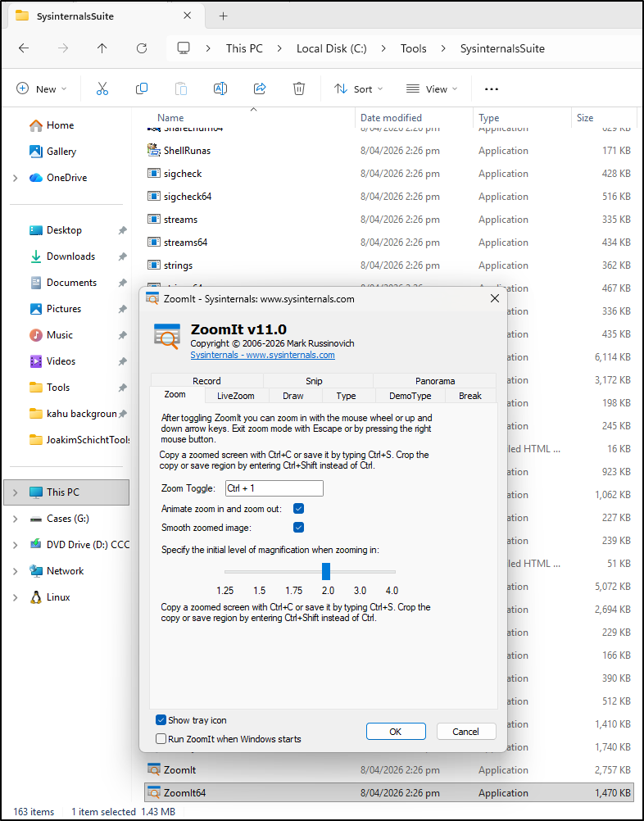Open the pinned Desktop folder
The image size is (644, 821).
coord(56,230)
